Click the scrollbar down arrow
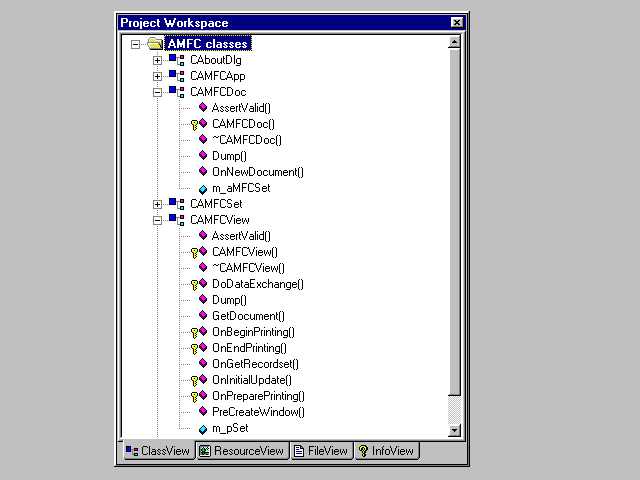This screenshot has width=640, height=480. [x=454, y=429]
